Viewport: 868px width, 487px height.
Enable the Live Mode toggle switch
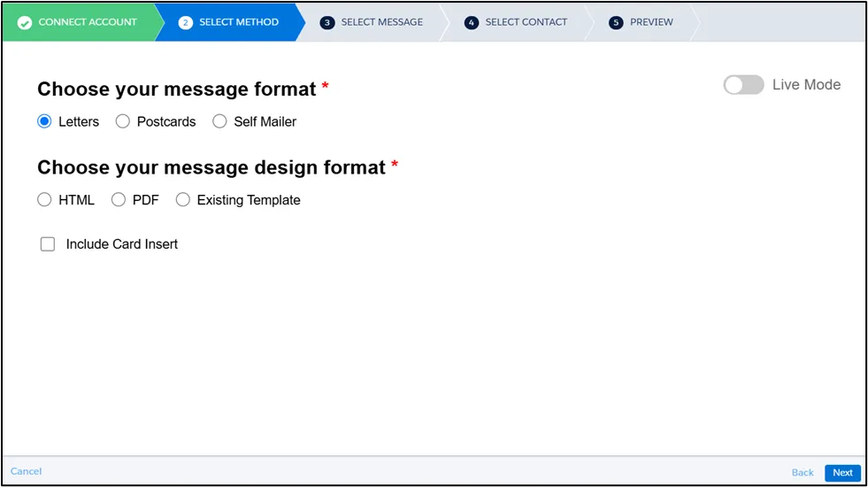tap(743, 85)
